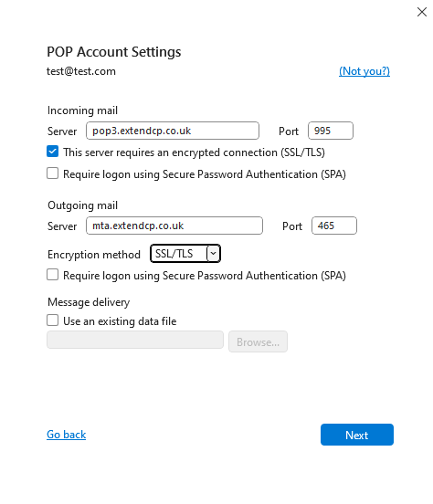This screenshot has height=504, width=433.
Task: Check 'Use an existing data file'
Action: 52,320
